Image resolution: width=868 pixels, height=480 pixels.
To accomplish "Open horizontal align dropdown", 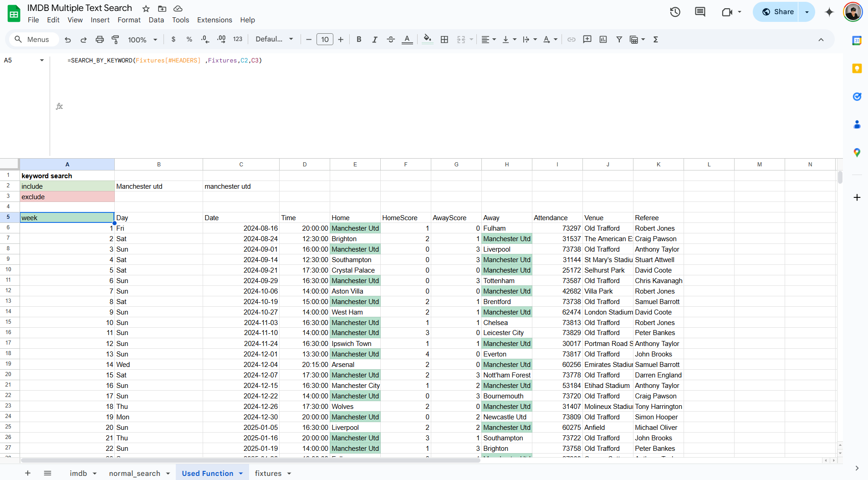I will click(488, 40).
